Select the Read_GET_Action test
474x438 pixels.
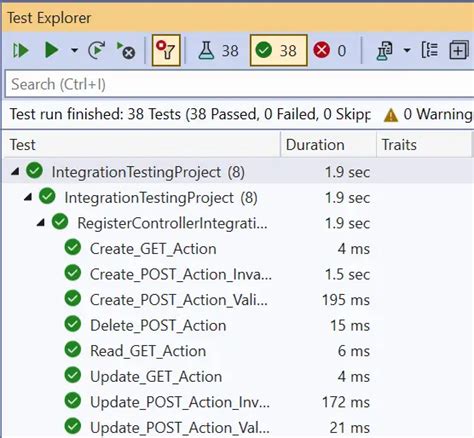238,351
